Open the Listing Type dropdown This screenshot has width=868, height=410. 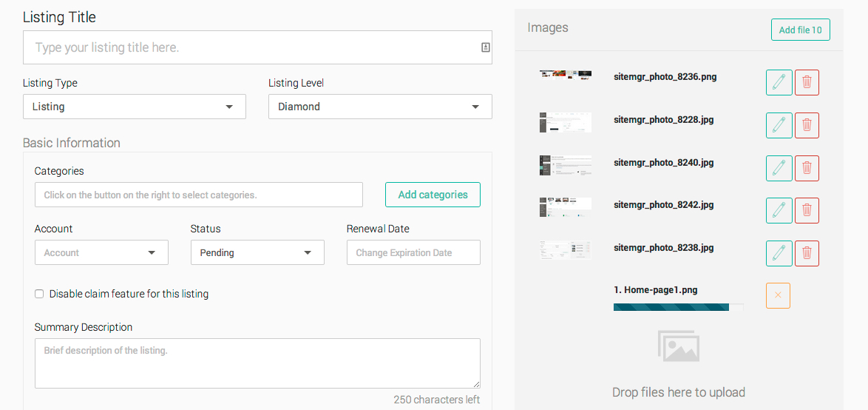point(134,107)
